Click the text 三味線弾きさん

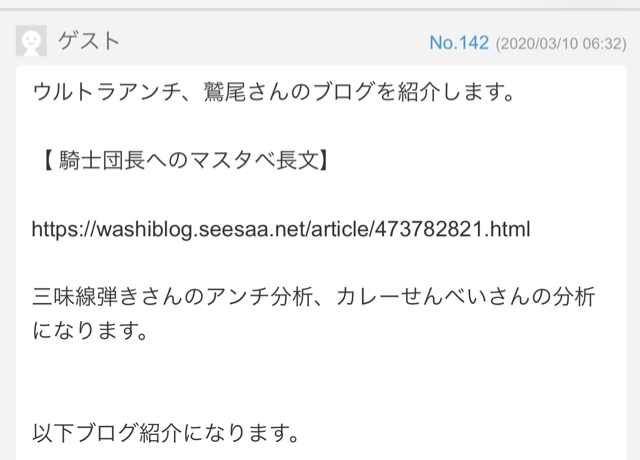(x=107, y=297)
